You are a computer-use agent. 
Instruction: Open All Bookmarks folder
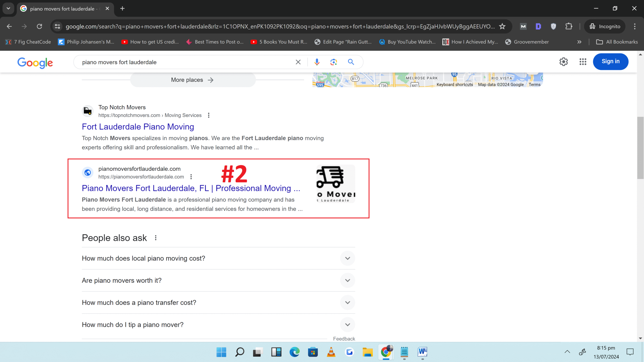pyautogui.click(x=617, y=42)
